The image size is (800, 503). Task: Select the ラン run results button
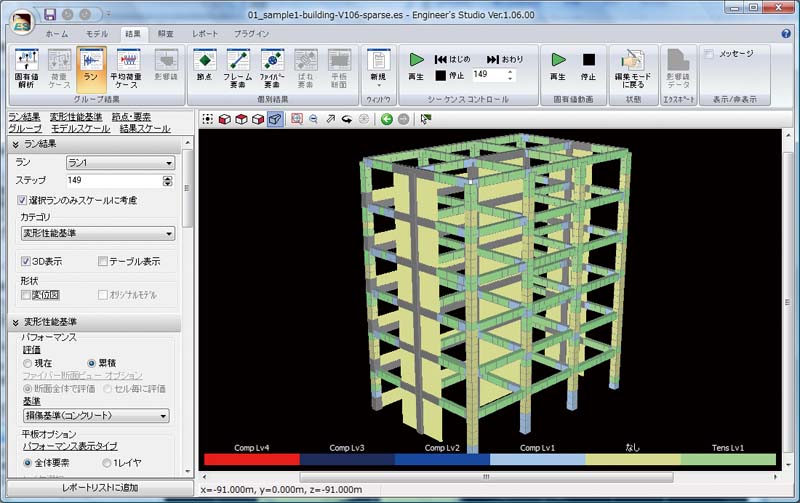[91, 68]
